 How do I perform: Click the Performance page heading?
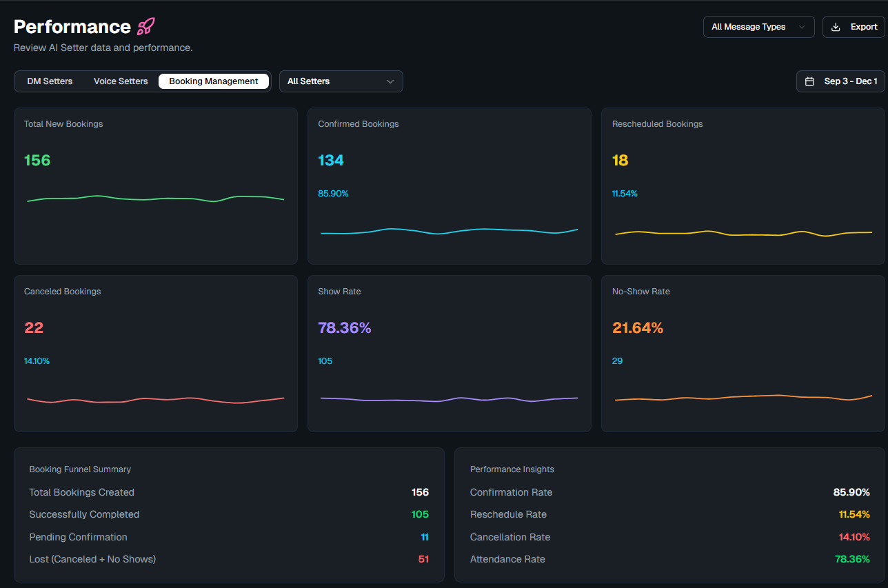(72, 27)
